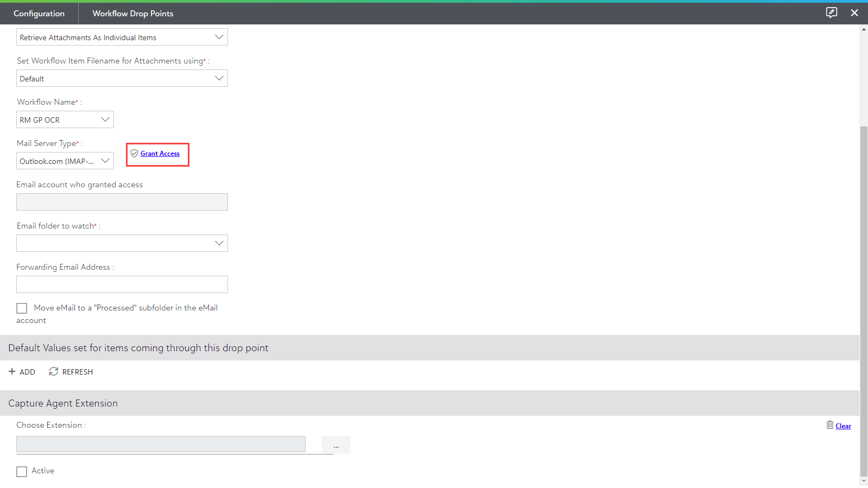Open the Retrieve Attachments As Individual Items dropdown
Image resolution: width=868 pixels, height=488 pixels.
coord(122,37)
